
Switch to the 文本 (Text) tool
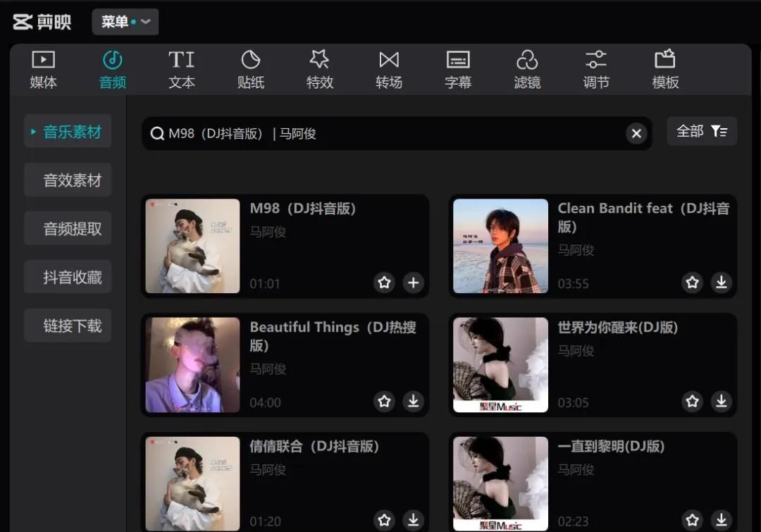pos(181,70)
